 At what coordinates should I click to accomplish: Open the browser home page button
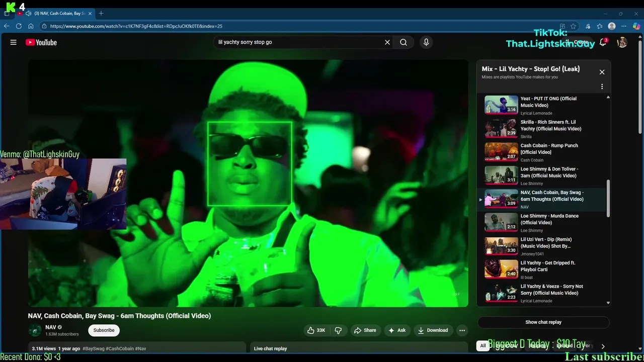tap(31, 26)
